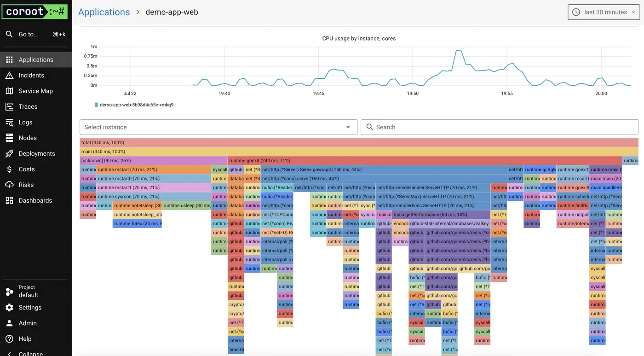Open the Logs section
This screenshot has height=356, width=644.
click(x=36, y=122)
